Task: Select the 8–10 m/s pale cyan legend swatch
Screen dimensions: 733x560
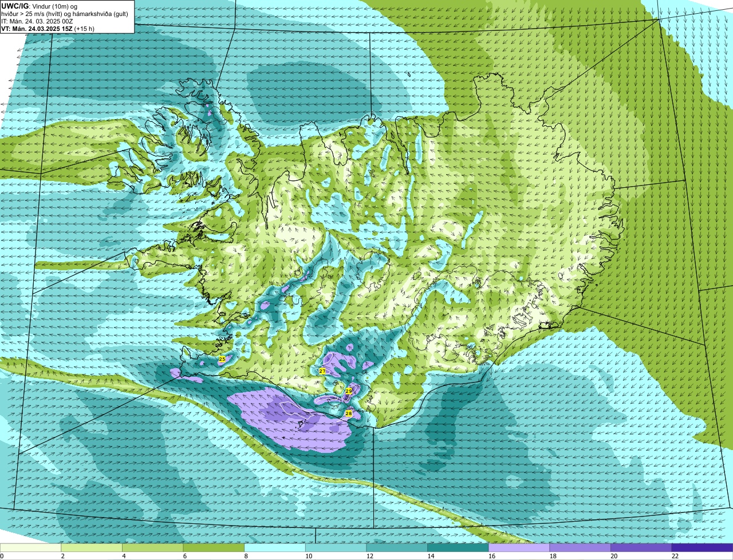Action: pos(275,547)
